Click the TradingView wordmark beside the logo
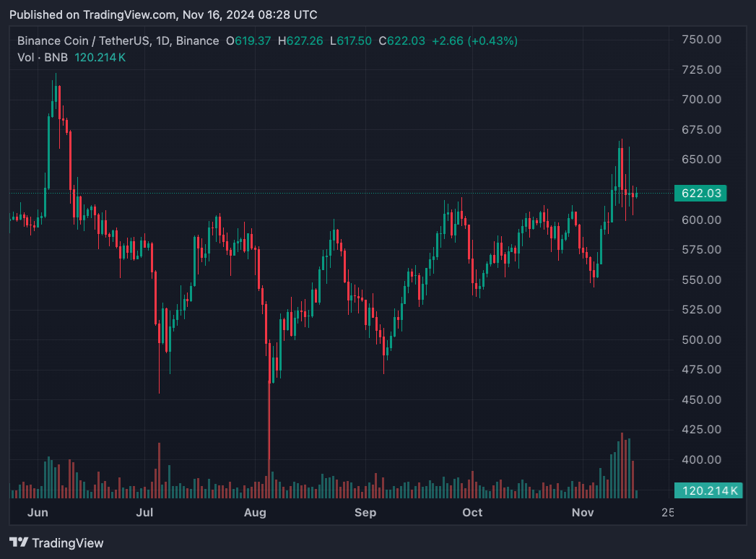Screen dimensions: 756x559 coord(67,543)
